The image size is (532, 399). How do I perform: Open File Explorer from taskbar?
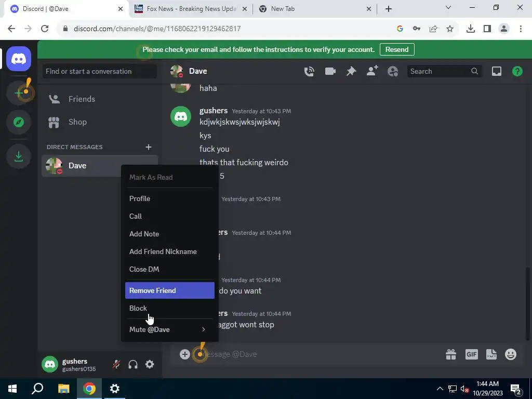coord(63,389)
